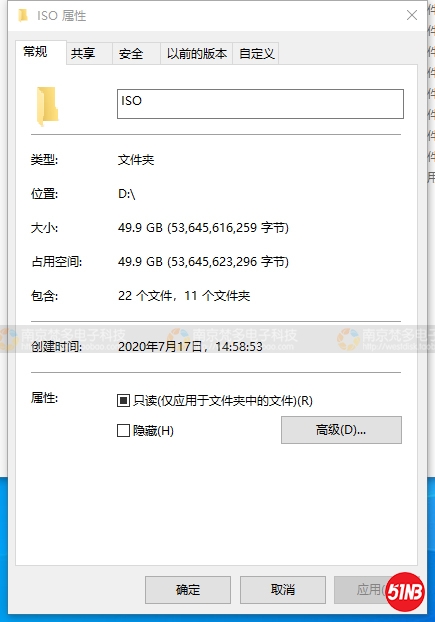The width and height of the screenshot is (435, 622).
Task: Go to the 自定义 tab
Action: (x=256, y=54)
